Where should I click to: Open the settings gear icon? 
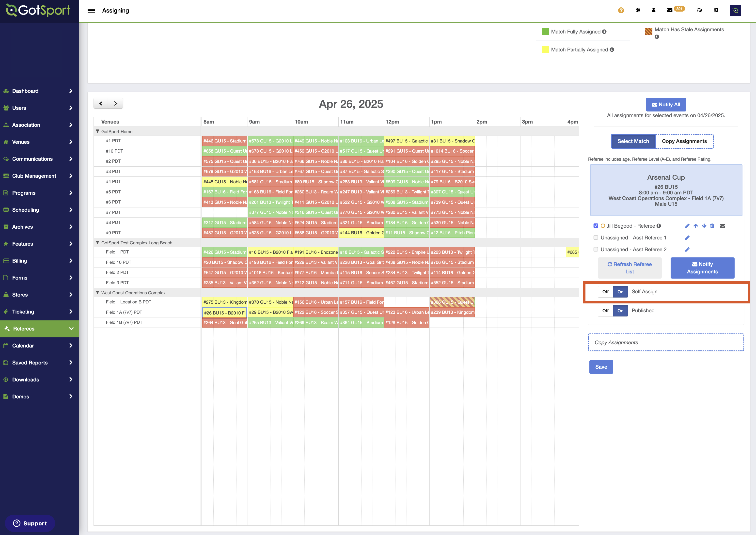[x=716, y=10]
